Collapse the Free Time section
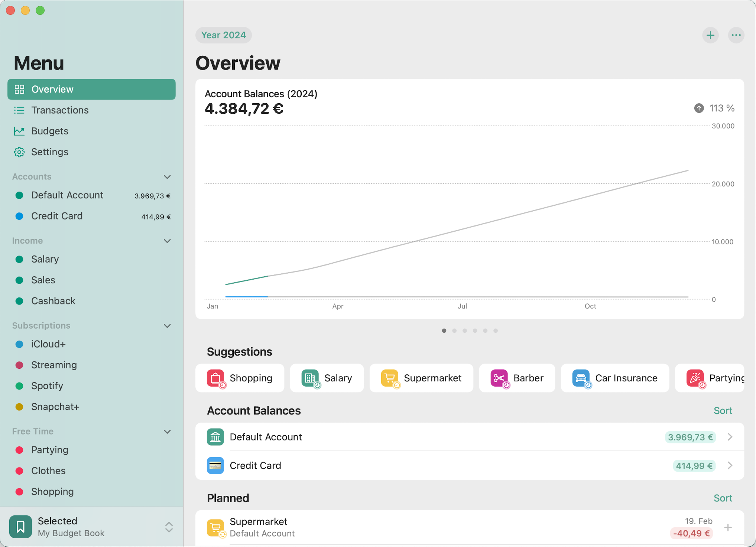 click(167, 432)
